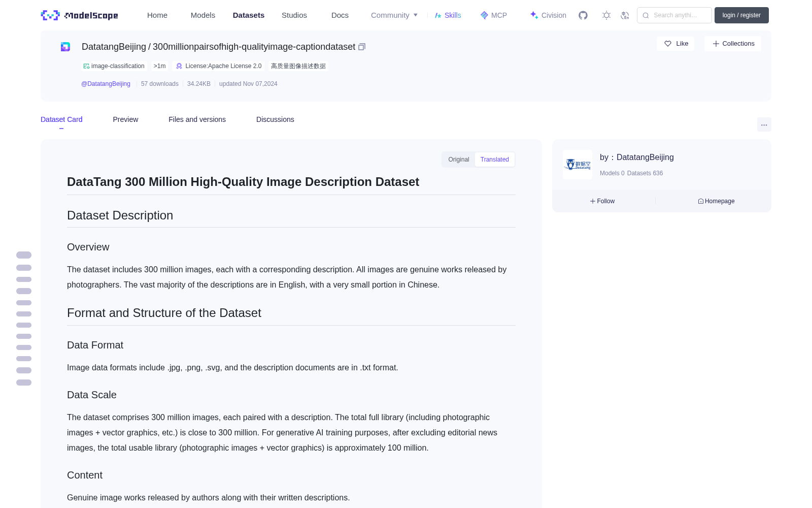Add dataset to Collections
The height and width of the screenshot is (508, 812).
(733, 44)
